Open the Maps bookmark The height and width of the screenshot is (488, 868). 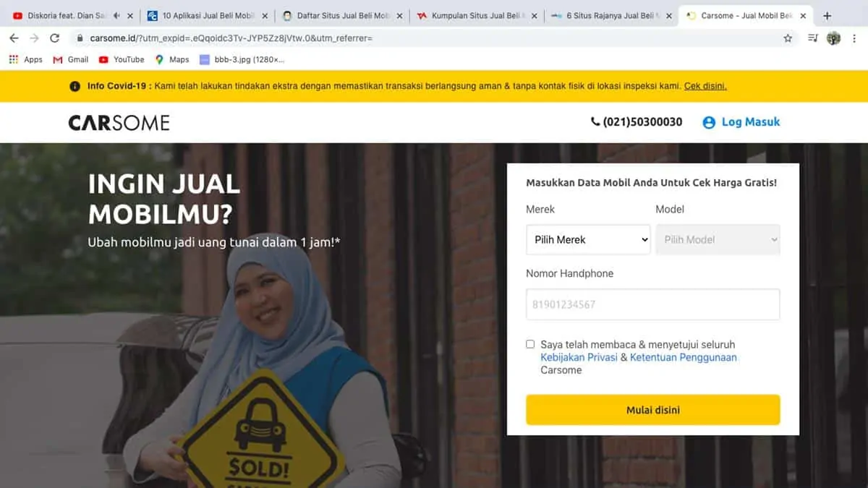(172, 60)
